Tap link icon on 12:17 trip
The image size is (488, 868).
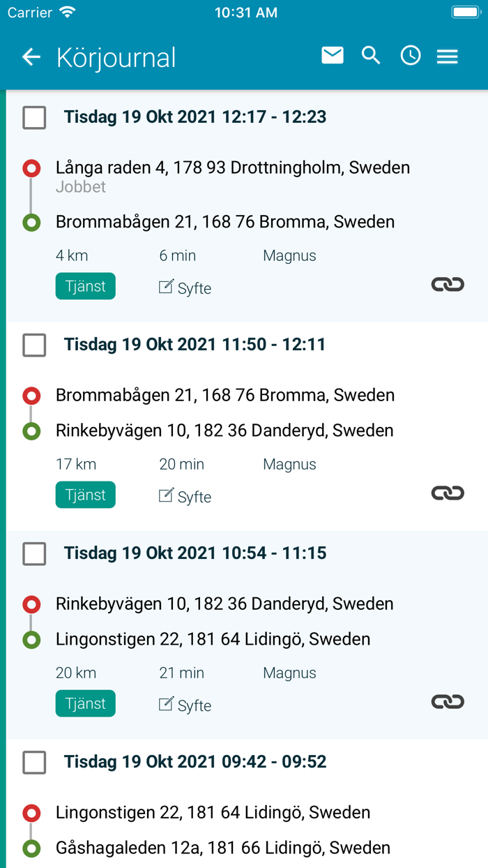(x=448, y=284)
